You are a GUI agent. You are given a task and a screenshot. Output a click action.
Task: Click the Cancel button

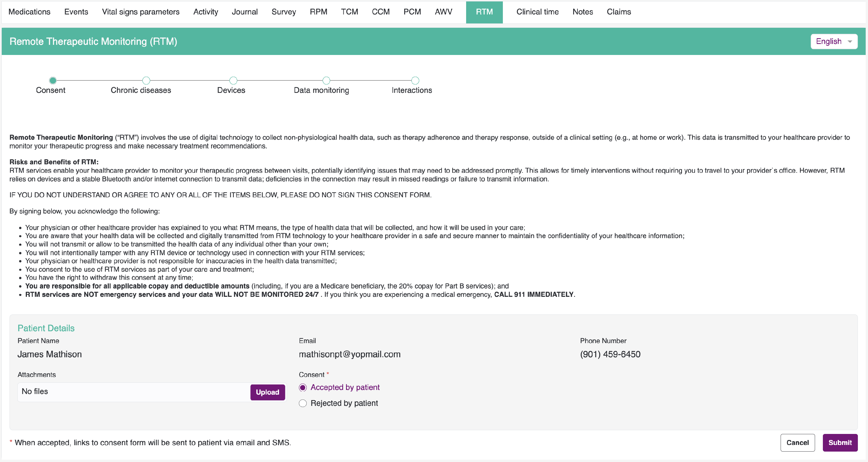click(797, 442)
